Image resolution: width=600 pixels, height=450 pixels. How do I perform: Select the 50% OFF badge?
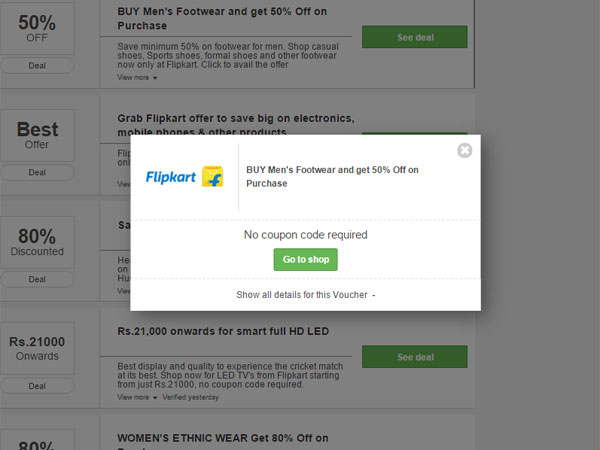37,26
